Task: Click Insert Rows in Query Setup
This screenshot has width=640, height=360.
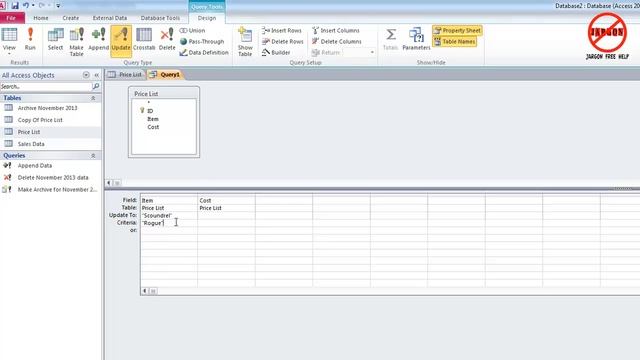Action: (x=282, y=31)
